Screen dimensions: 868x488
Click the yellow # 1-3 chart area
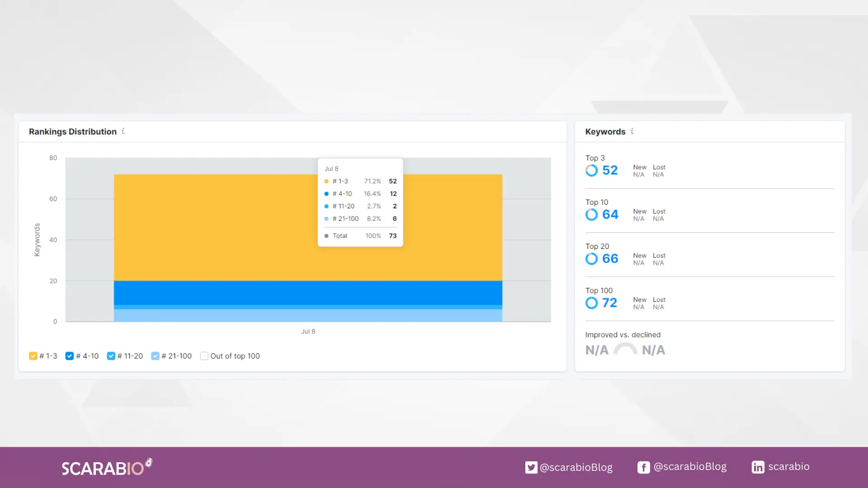217,226
